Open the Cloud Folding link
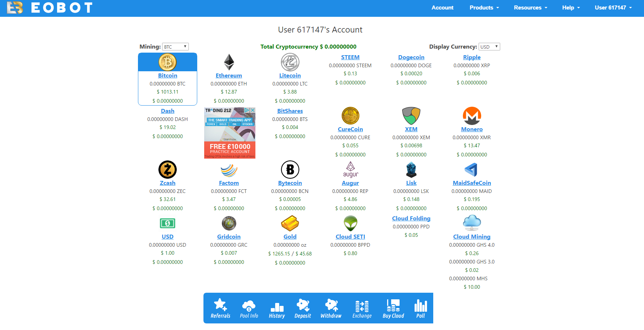The image size is (644, 330). pyautogui.click(x=411, y=219)
